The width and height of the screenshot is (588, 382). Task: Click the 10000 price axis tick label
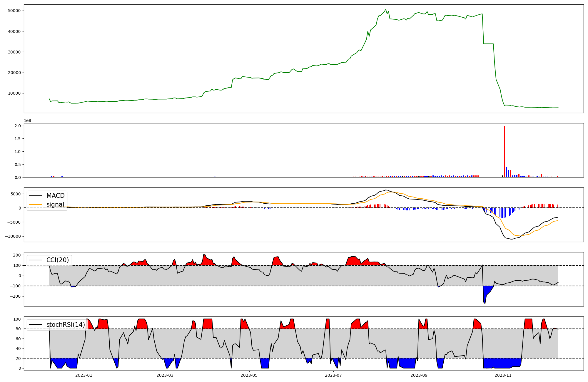[x=14, y=93]
